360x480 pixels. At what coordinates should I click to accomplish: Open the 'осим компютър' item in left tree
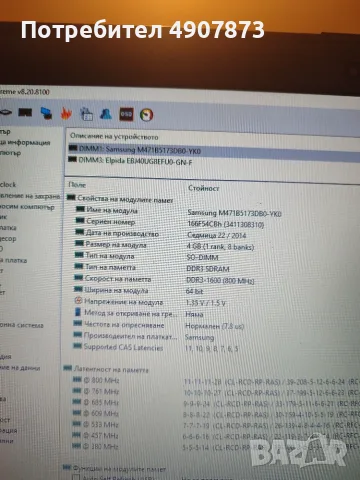coord(27,207)
